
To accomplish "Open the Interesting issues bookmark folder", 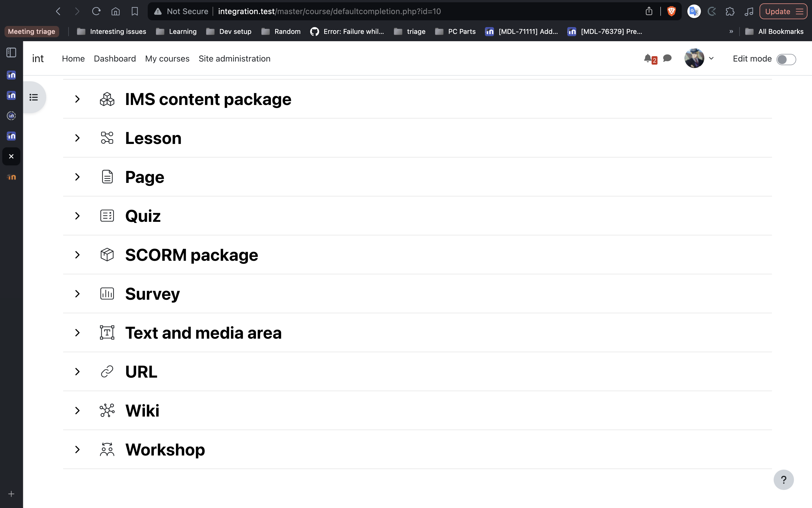I will pyautogui.click(x=112, y=32).
